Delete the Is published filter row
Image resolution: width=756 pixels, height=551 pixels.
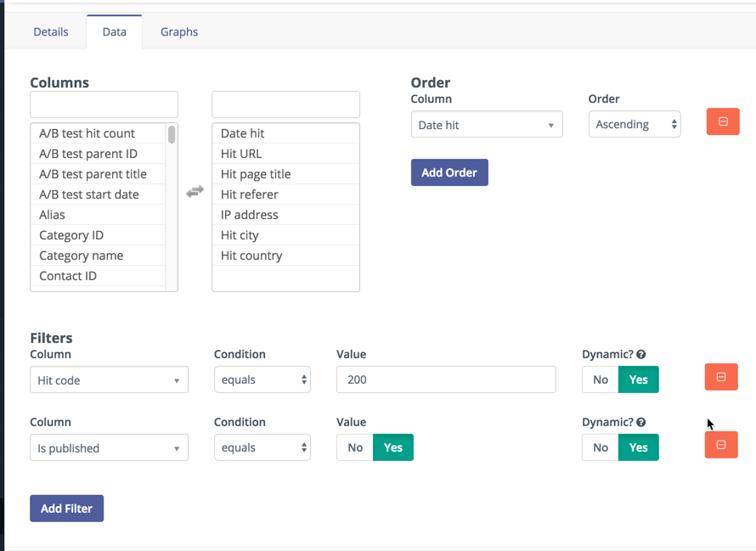coord(721,445)
